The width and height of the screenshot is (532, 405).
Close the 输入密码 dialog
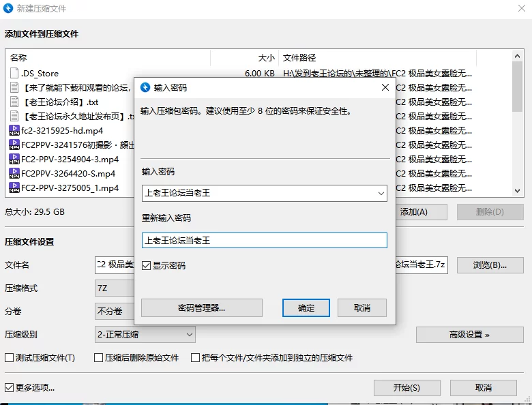[385, 87]
